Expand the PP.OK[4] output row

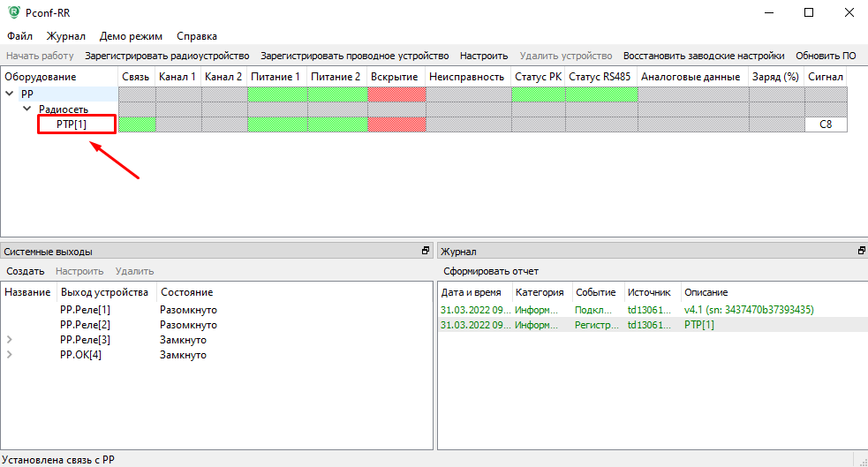point(10,354)
